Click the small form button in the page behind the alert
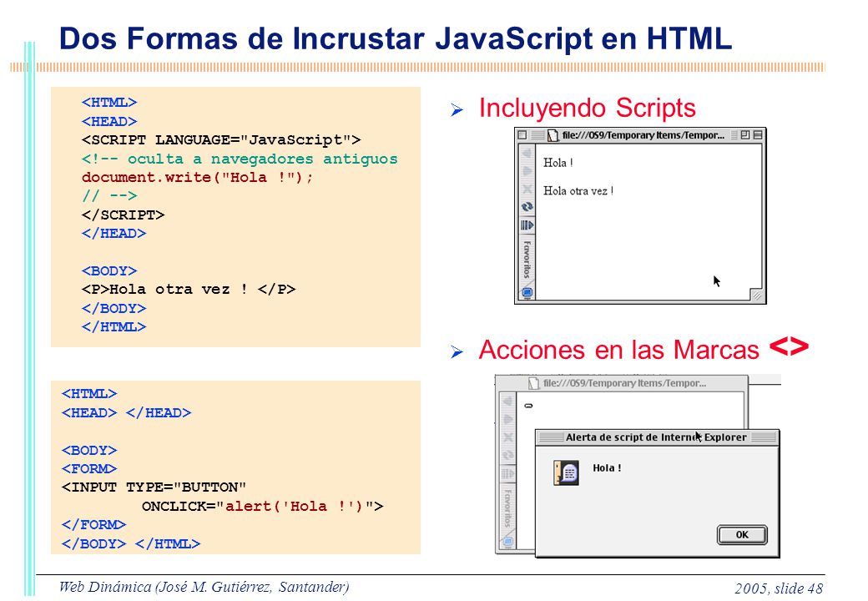Viewport: 868px width, 601px height. click(528, 406)
